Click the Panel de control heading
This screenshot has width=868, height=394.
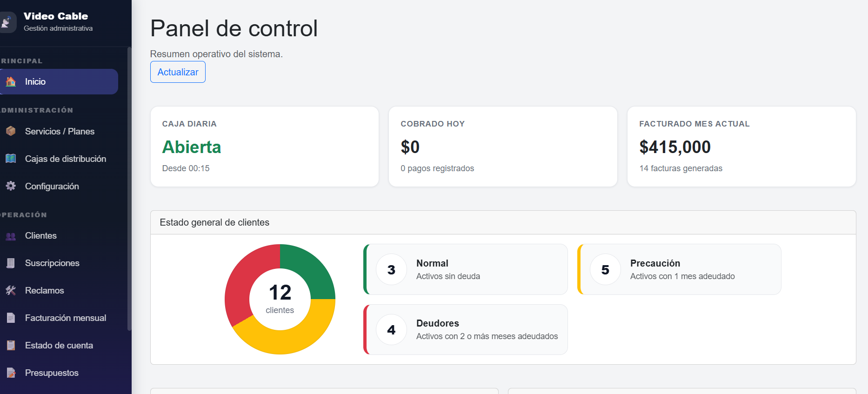[234, 28]
